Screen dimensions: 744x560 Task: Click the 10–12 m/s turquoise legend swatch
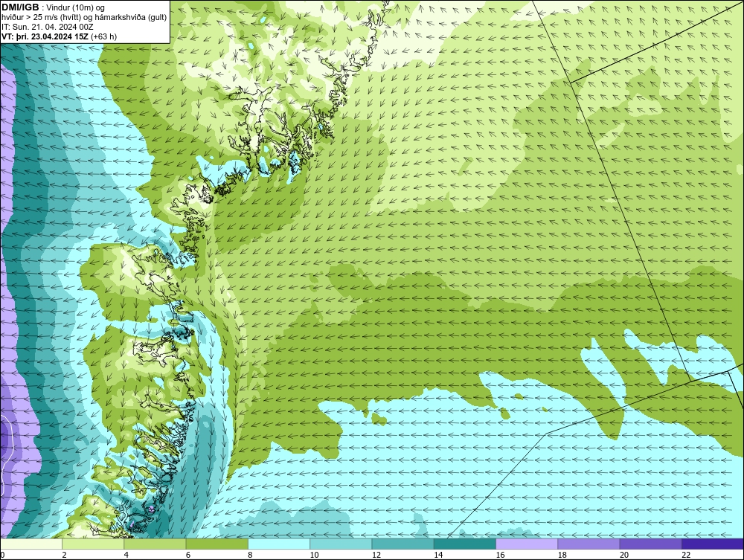coord(341,544)
